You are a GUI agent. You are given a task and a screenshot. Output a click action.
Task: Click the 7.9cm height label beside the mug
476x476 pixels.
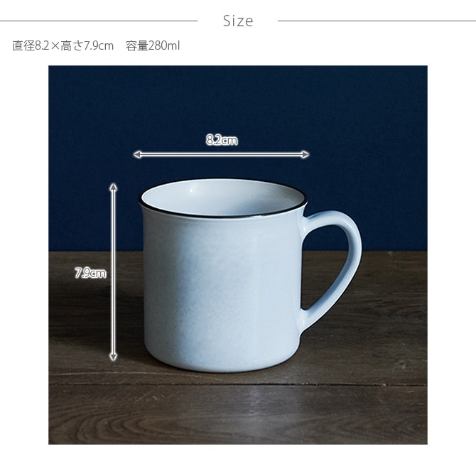tap(91, 273)
